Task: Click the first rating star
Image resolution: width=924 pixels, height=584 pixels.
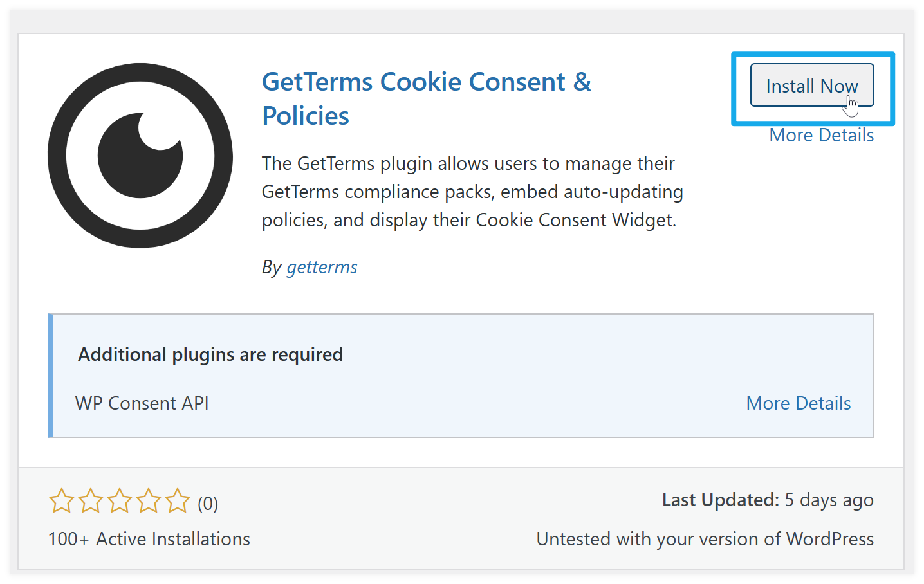Action: pos(62,501)
